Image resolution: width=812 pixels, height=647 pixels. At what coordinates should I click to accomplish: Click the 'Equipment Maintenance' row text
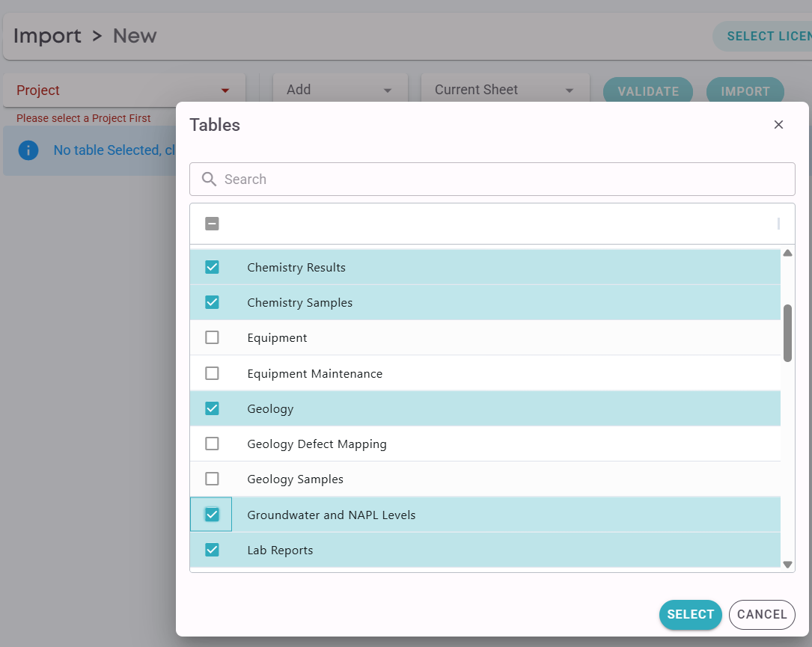tap(315, 374)
